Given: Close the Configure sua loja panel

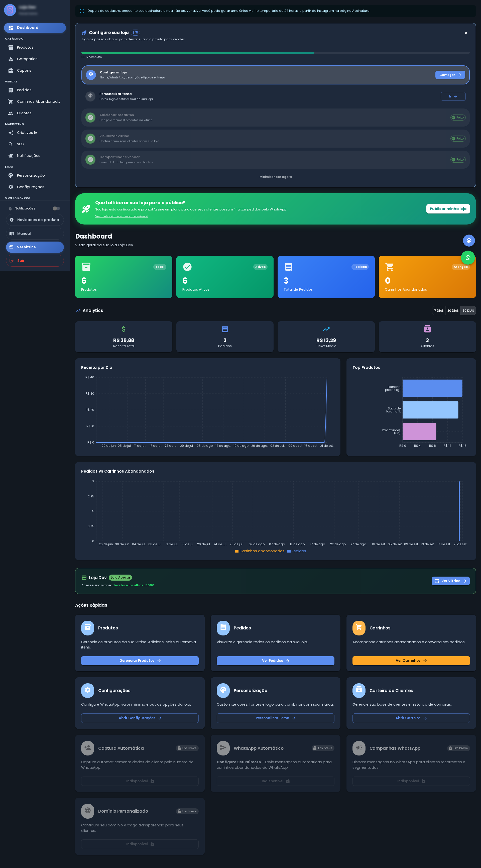Looking at the screenshot, I should coord(466,33).
